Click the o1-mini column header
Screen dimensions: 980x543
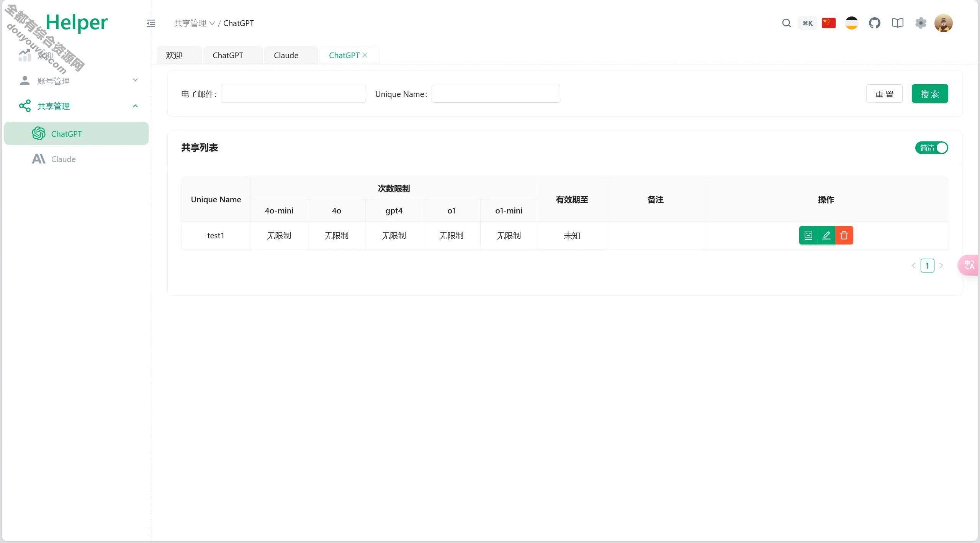[x=509, y=210]
